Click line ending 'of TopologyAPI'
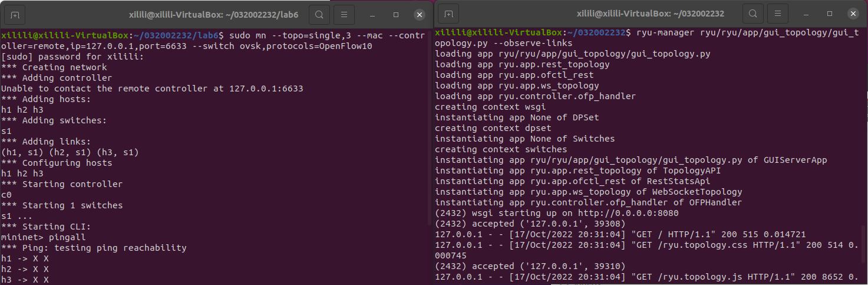The height and width of the screenshot is (285, 868). 578,171
